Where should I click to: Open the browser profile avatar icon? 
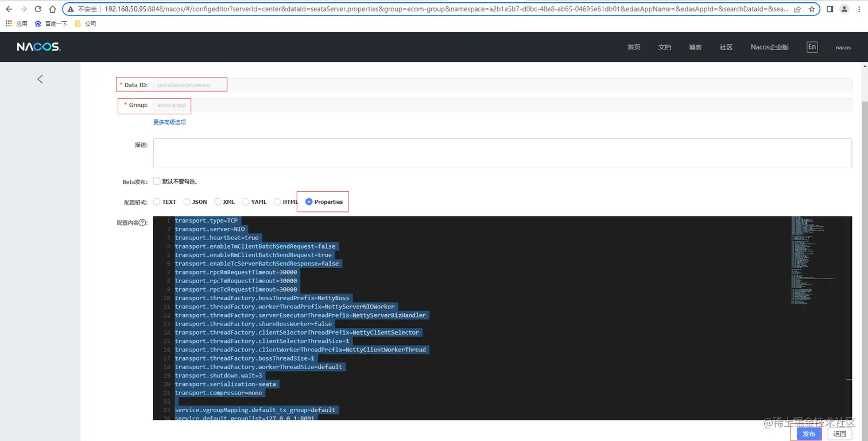[x=843, y=9]
